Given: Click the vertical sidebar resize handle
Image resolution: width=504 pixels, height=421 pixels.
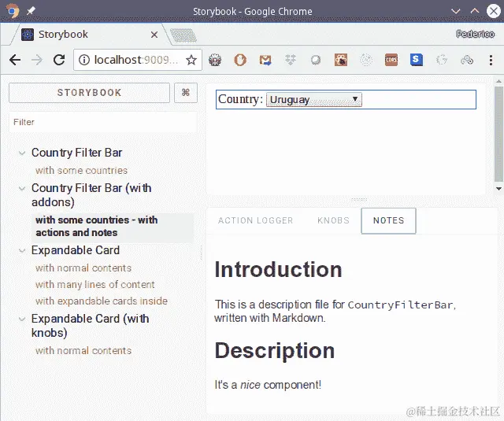Looking at the screenshot, I should click(202, 253).
